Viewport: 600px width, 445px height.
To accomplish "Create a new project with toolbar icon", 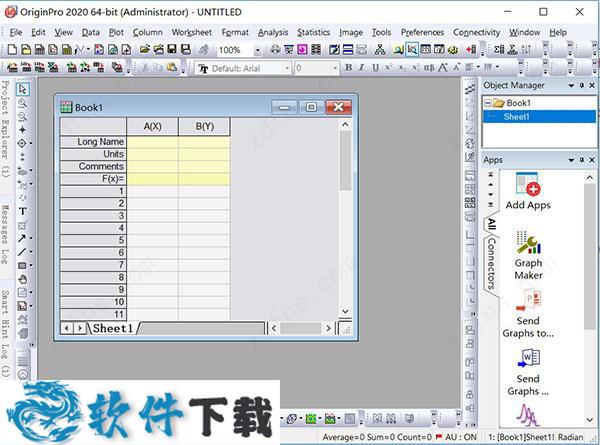I will pos(12,50).
